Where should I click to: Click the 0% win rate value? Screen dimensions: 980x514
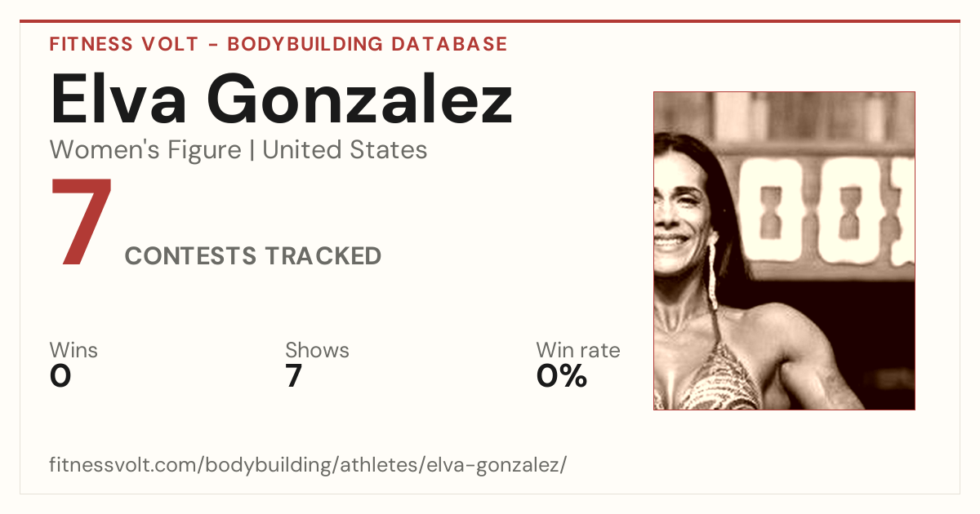562,376
